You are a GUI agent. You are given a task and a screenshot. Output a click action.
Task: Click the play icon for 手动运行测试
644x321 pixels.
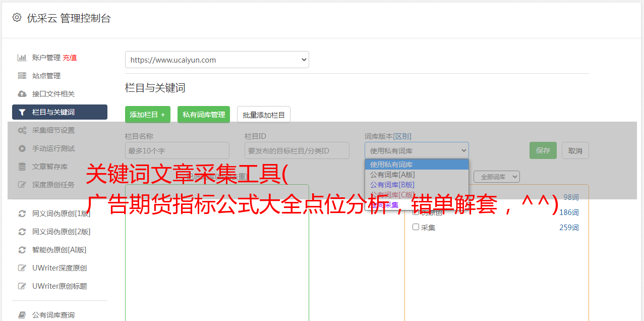coord(22,148)
